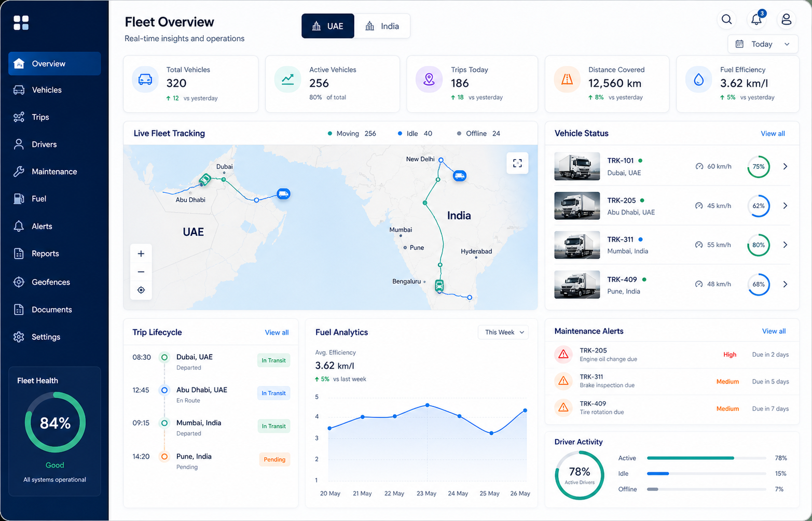Click In Transit badge for Dubai, UAE
Screen dimensions: 812x521
[273, 360]
